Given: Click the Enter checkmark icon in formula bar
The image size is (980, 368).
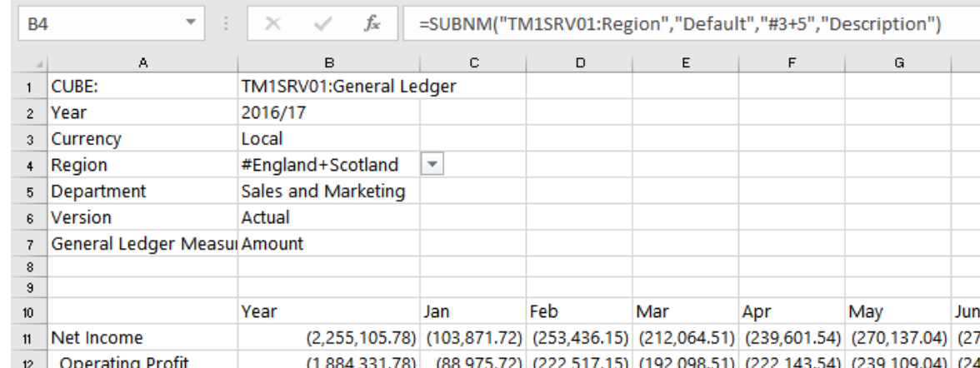Looking at the screenshot, I should click(x=322, y=24).
